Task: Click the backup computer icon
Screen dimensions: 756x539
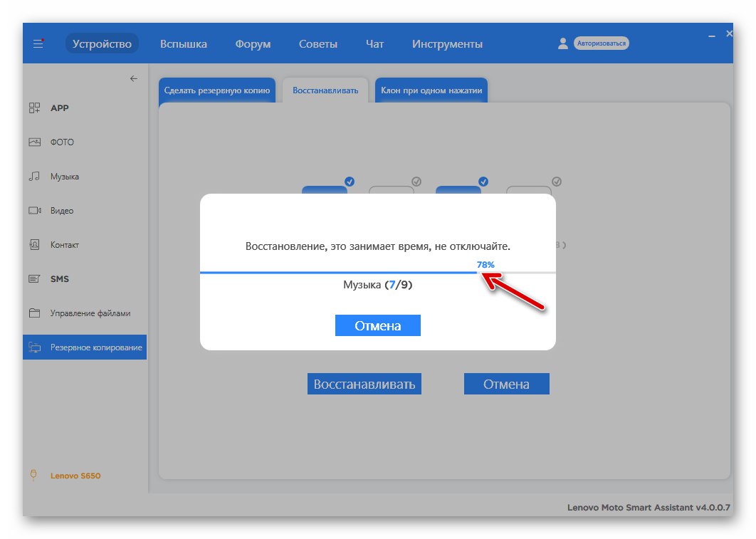Action: (x=34, y=347)
